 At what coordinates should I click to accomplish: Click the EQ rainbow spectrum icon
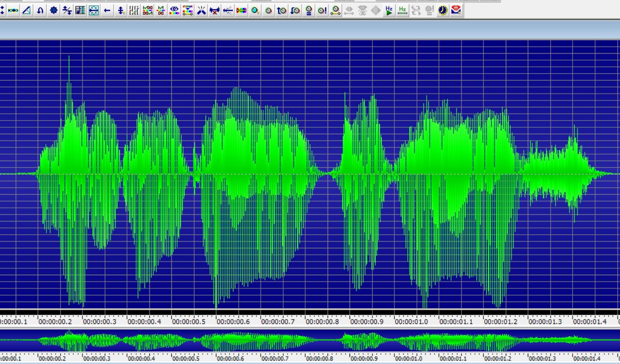click(174, 10)
